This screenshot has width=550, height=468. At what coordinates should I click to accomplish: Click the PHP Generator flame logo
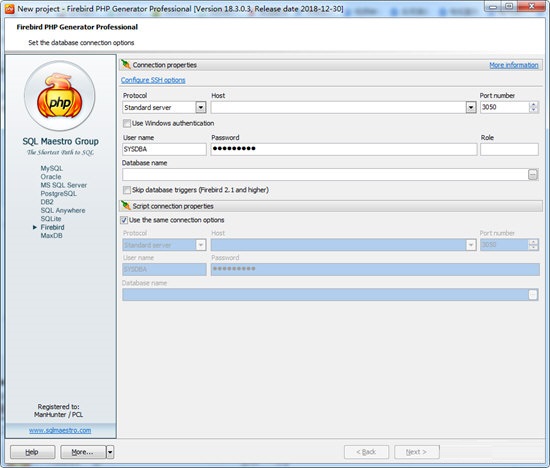tap(60, 96)
